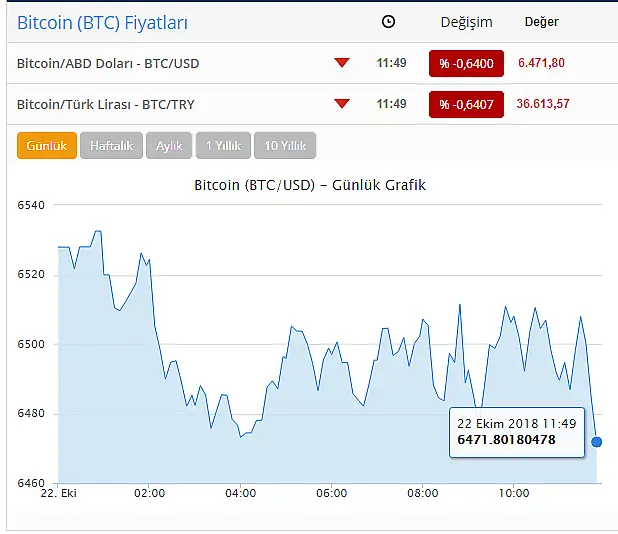Click the 6540 y-axis label

pyautogui.click(x=31, y=205)
